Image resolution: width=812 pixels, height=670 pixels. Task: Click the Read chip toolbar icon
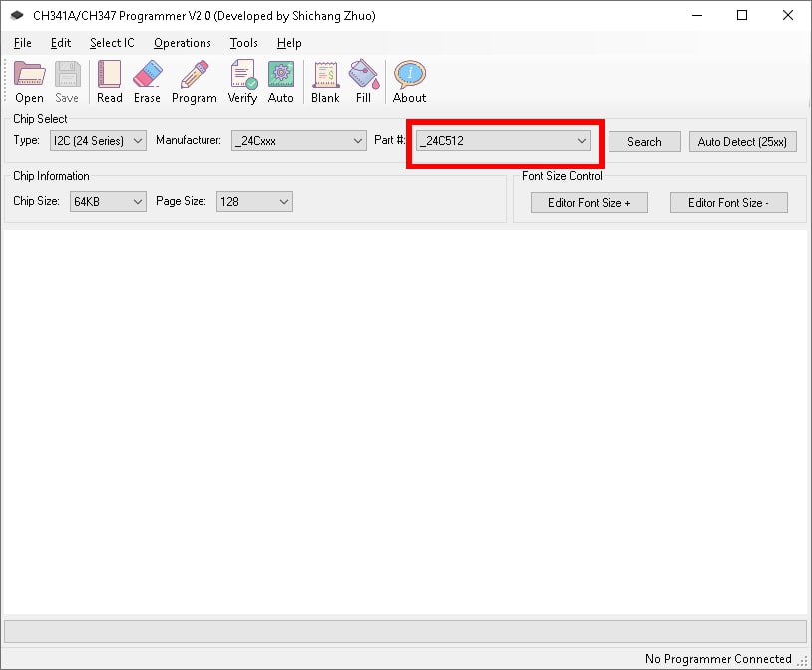click(110, 82)
